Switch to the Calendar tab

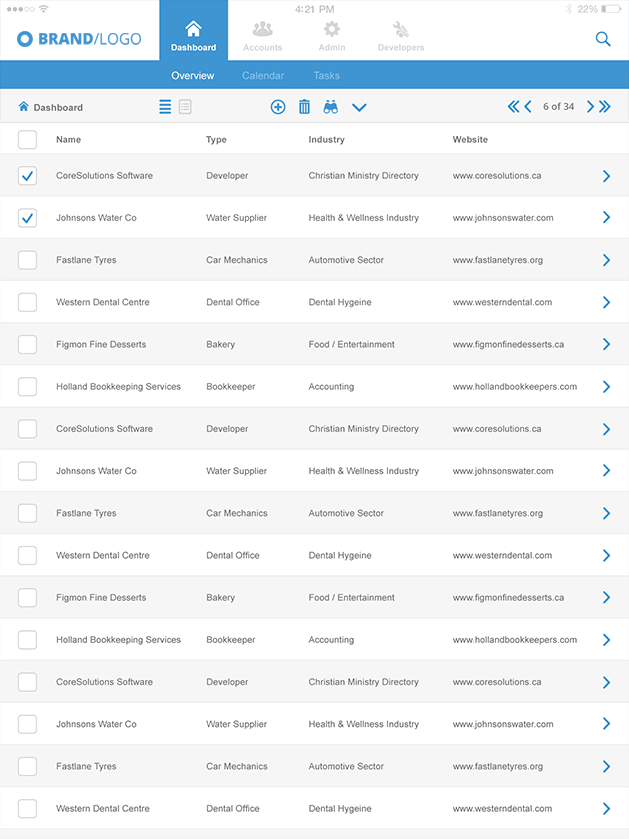pyautogui.click(x=263, y=76)
